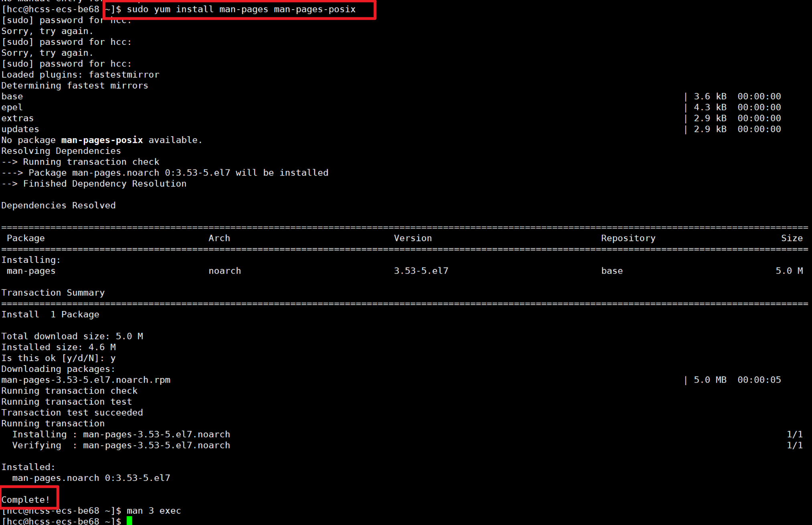812x525 pixels.
Task: Click the 'Complete!' message text
Action: 26,500
